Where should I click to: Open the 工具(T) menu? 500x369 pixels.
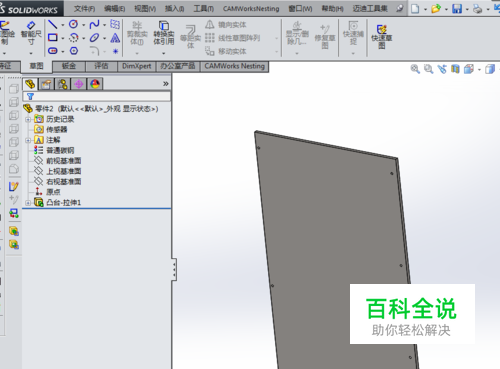pos(204,9)
